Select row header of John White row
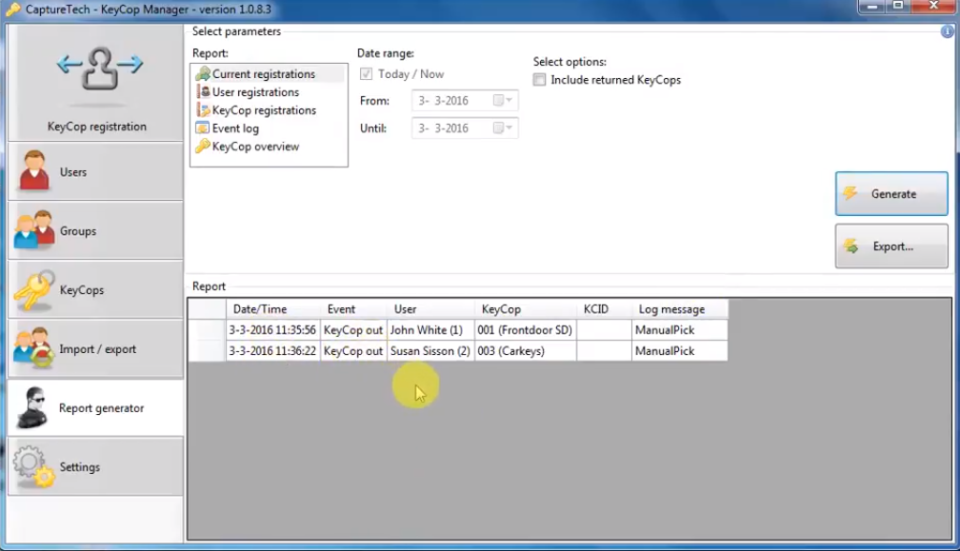The width and height of the screenshot is (960, 551). [207, 330]
